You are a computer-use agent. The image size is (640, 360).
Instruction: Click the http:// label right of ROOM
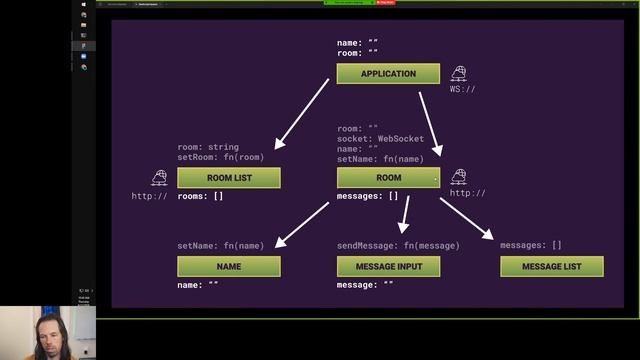(x=468, y=193)
